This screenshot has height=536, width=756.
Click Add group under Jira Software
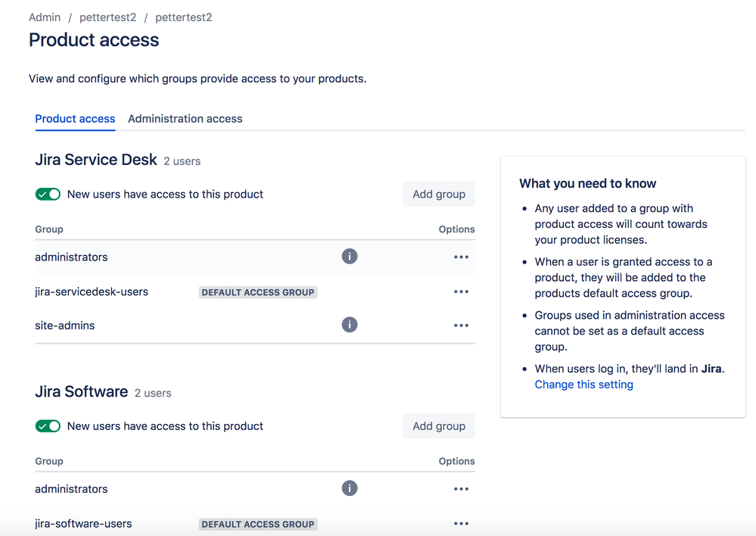(439, 425)
